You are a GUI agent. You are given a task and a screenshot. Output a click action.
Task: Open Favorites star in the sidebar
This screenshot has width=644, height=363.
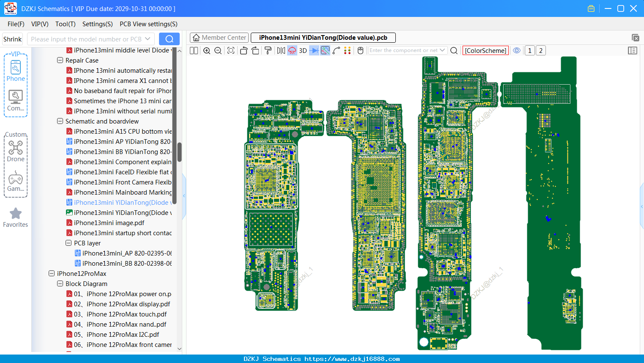point(16,217)
